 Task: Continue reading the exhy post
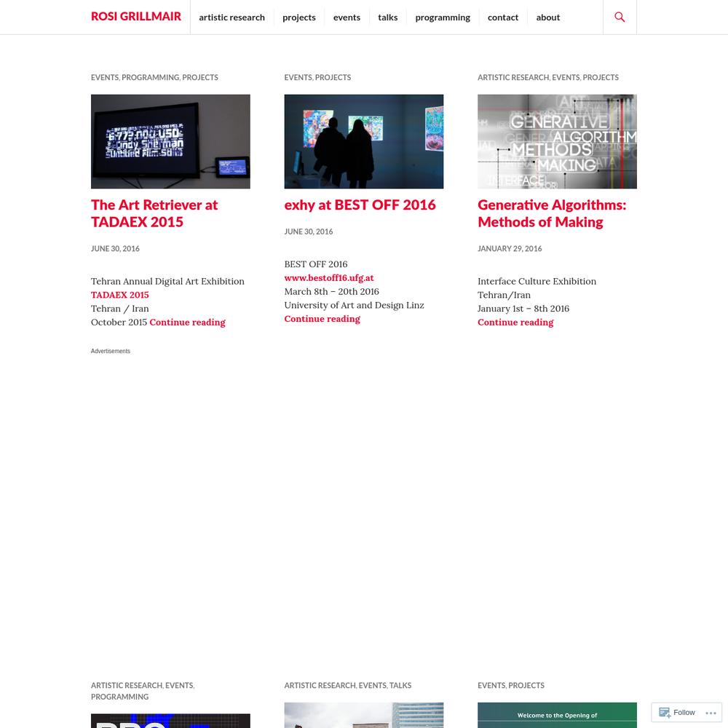pyautogui.click(x=323, y=319)
